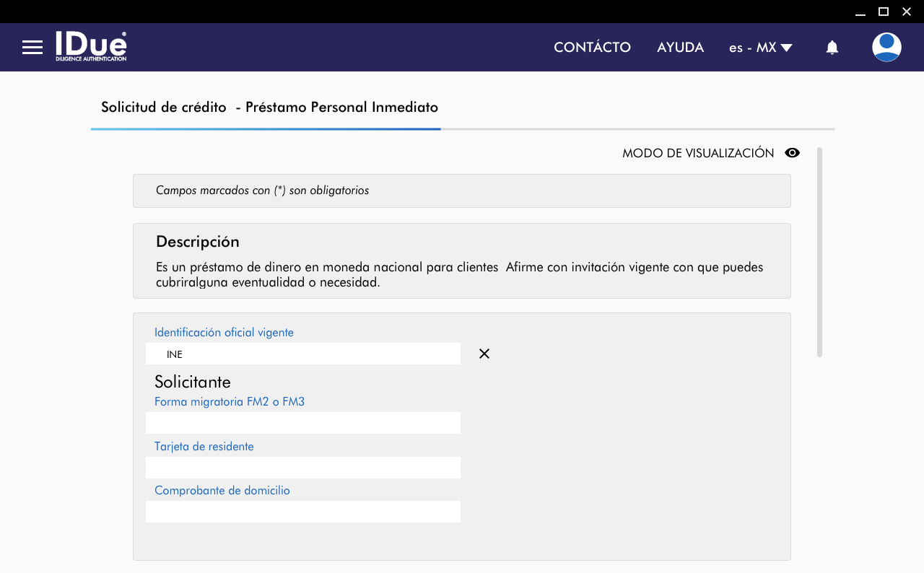Click the application progress bar
The width and height of the screenshot is (924, 573).
[462, 129]
